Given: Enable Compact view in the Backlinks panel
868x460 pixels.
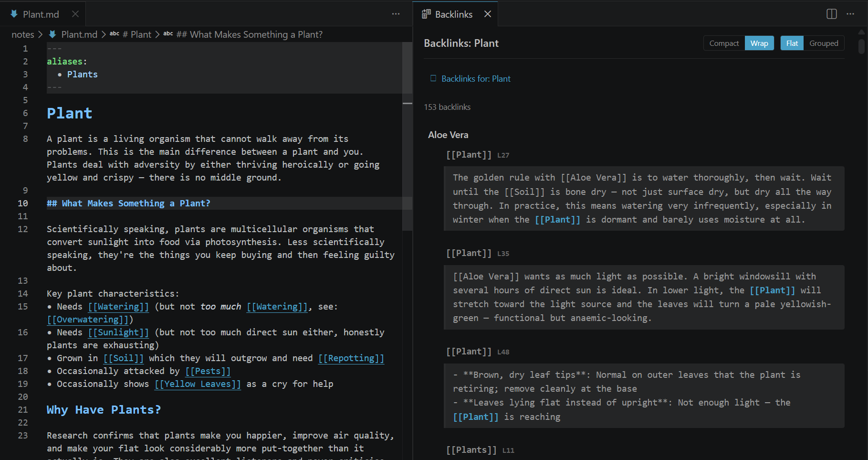Looking at the screenshot, I should (723, 43).
